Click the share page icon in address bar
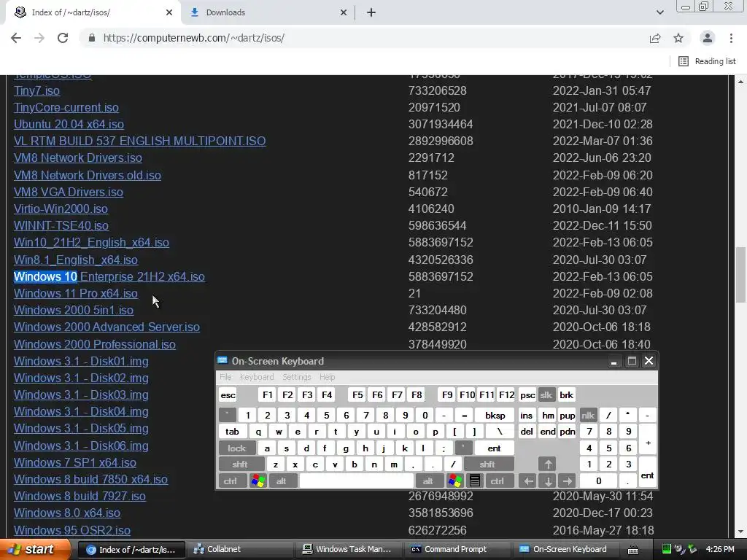 [x=655, y=38]
